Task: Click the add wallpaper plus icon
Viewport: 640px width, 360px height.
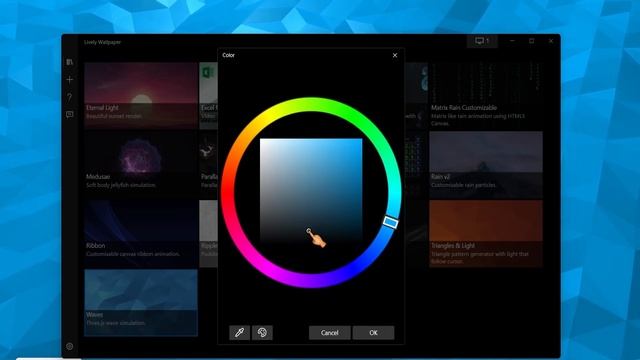Action: 70,80
